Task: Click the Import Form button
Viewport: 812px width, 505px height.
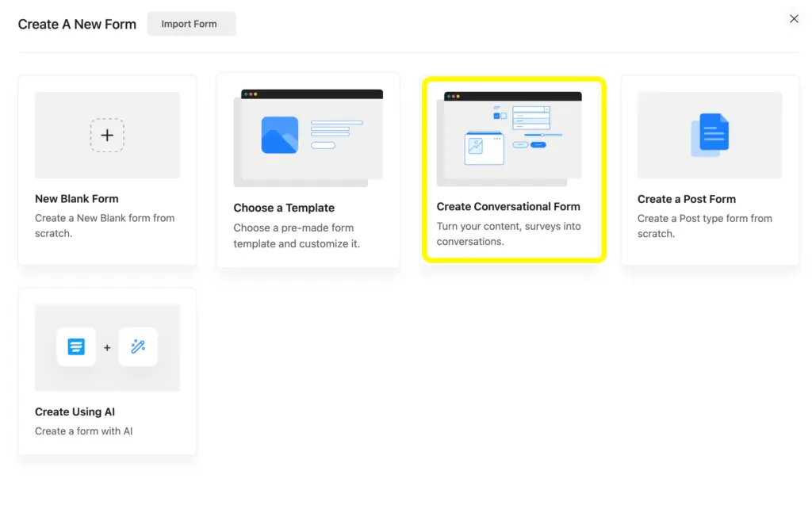Action: [x=192, y=24]
